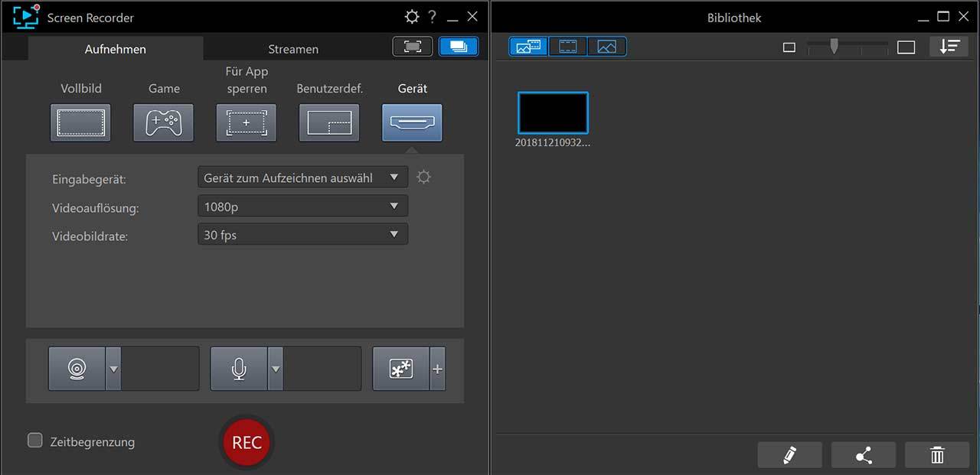This screenshot has height=475, width=980.
Task: Share the recording with the share icon
Action: point(864,455)
